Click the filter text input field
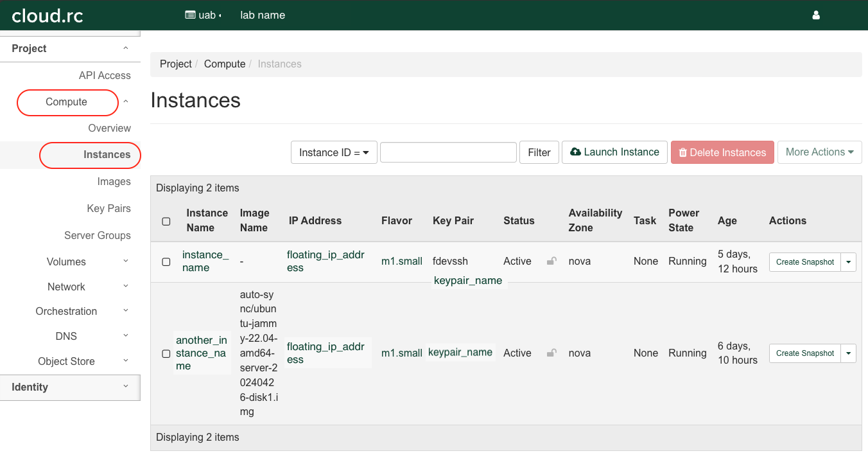 (448, 152)
